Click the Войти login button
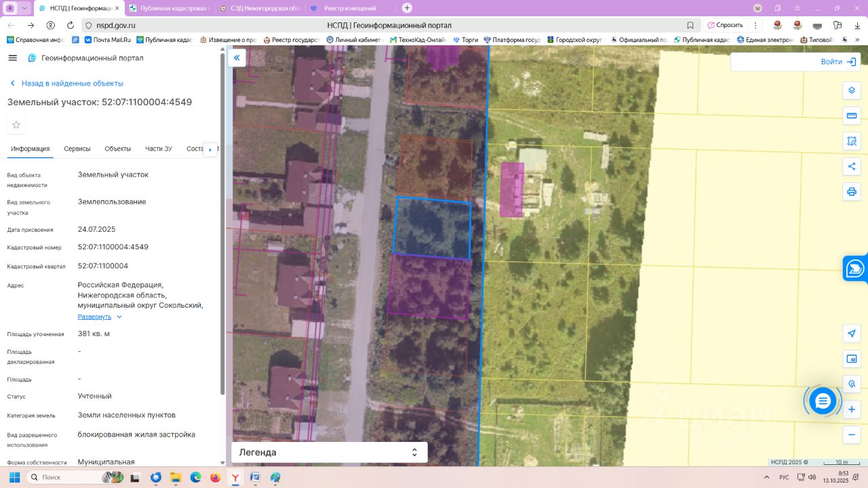868x488 pixels. point(840,62)
